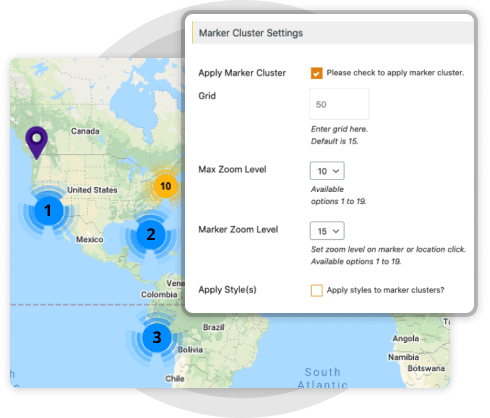
Task: Click the Marker Cluster Settings header
Action: (333, 33)
